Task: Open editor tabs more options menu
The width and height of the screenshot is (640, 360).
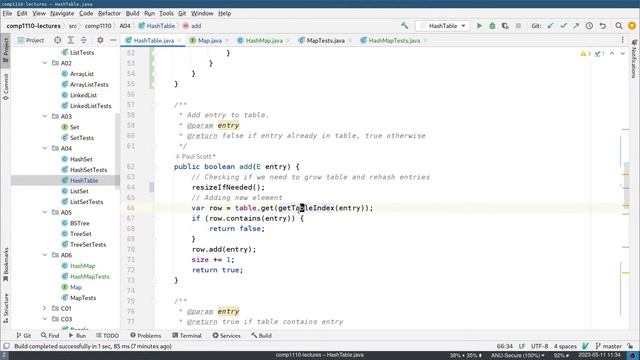Action: click(x=622, y=40)
